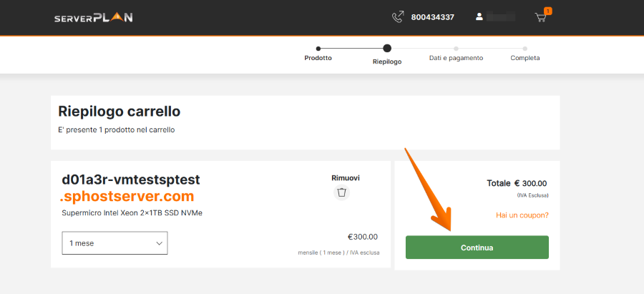The width and height of the screenshot is (644, 294).
Task: Click the Prodotto progress dot
Action: tap(318, 49)
